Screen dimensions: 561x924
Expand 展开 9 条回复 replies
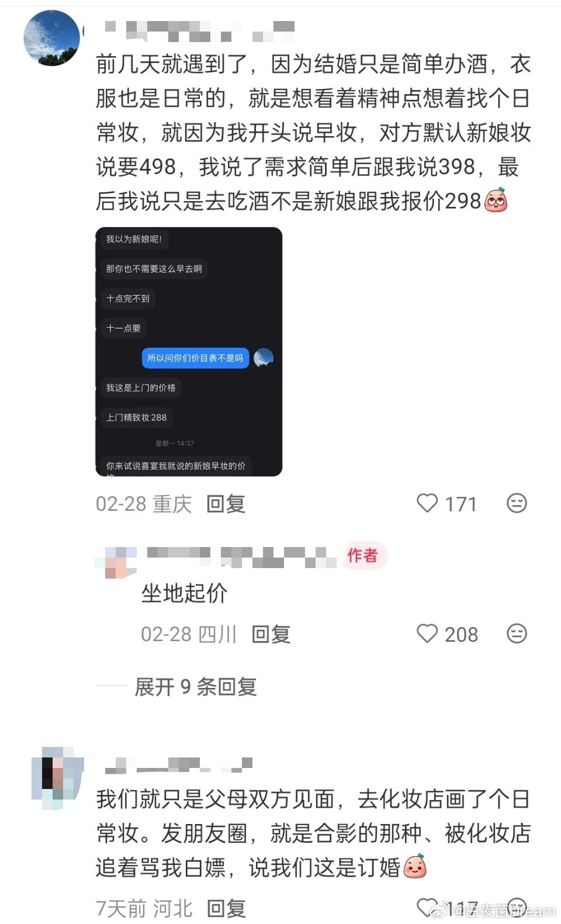pos(195,687)
